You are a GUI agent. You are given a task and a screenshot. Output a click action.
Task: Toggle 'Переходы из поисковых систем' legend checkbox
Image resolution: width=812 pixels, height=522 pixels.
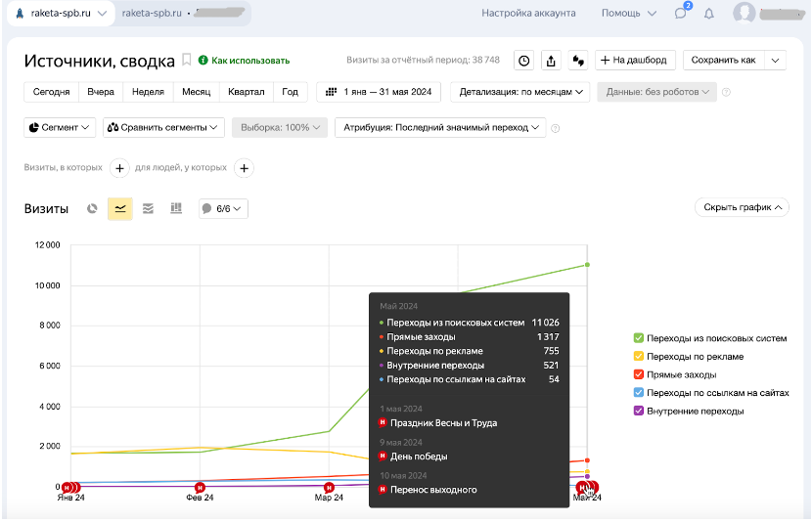(639, 338)
